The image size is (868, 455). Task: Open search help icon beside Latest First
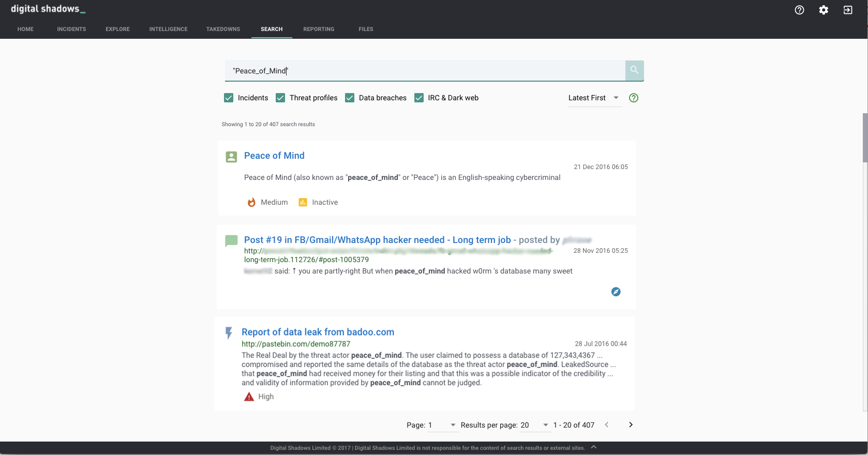click(x=634, y=98)
